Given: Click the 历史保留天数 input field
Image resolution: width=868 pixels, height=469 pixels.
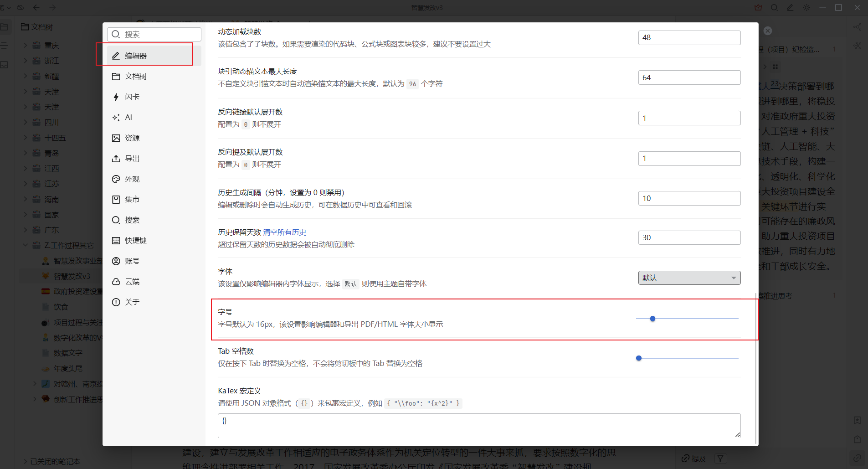Looking at the screenshot, I should (x=689, y=238).
